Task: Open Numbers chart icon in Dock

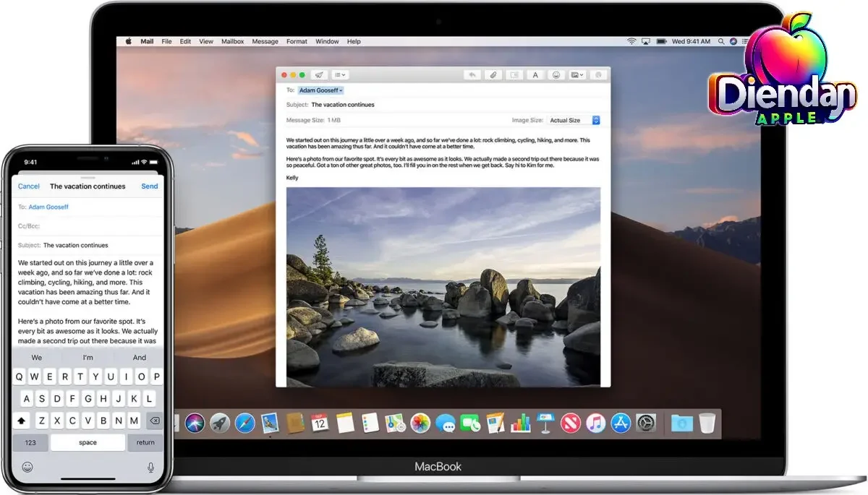Action: pos(521,423)
